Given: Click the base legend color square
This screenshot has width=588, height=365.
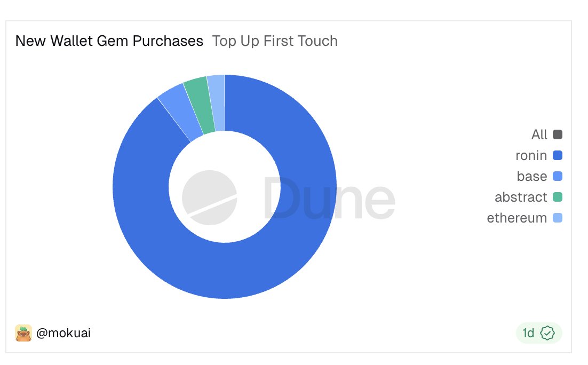Looking at the screenshot, I should pyautogui.click(x=558, y=177).
